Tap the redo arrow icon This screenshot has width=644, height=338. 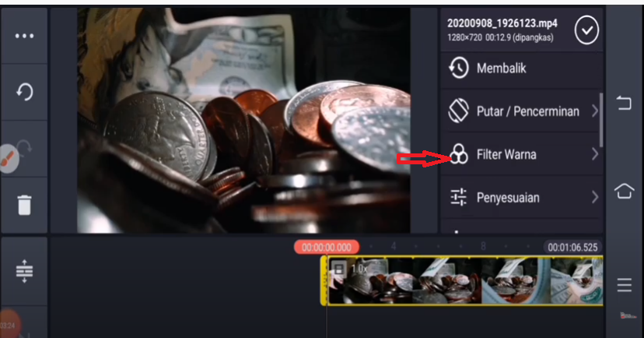tap(24, 148)
